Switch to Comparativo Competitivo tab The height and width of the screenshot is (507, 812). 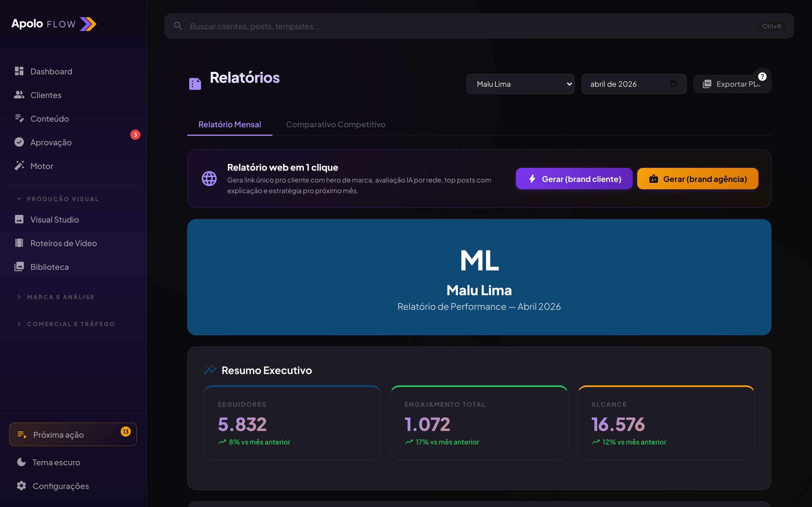[x=336, y=124]
